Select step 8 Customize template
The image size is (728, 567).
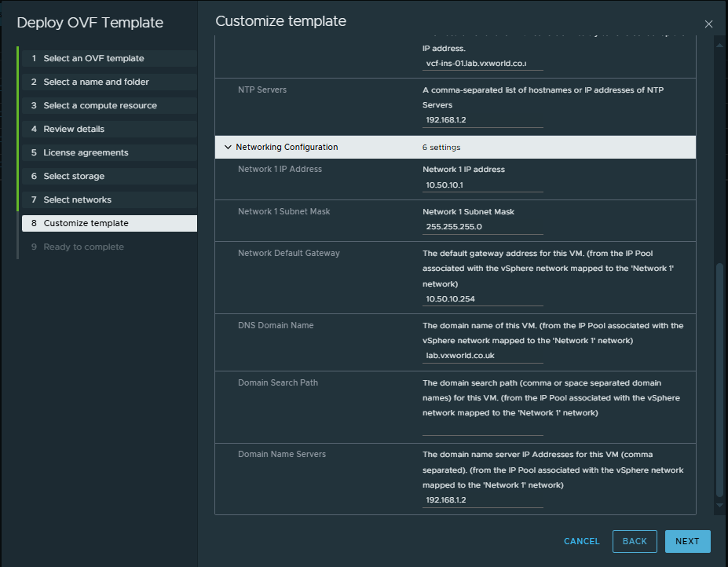point(86,223)
